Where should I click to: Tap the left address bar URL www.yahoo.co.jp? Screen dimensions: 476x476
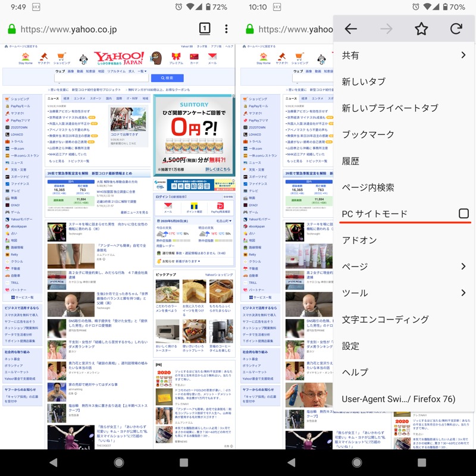[68, 29]
